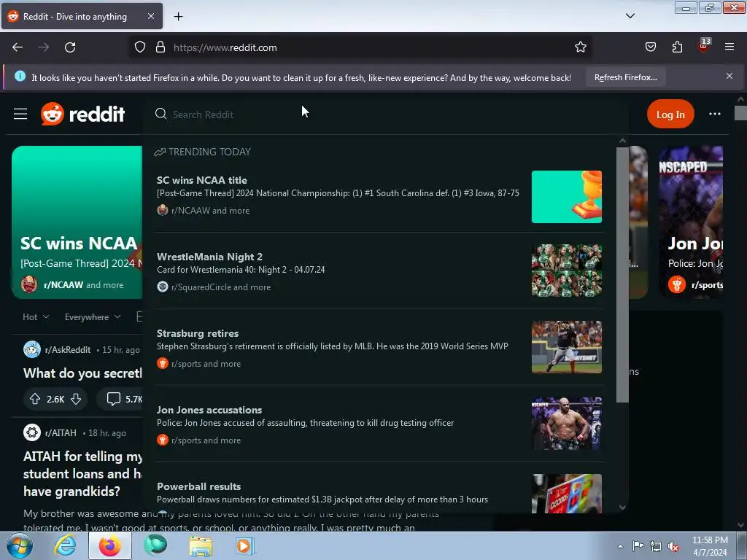Click the Firefox taskbar icon
Screen dimensions: 747x560
(110, 545)
